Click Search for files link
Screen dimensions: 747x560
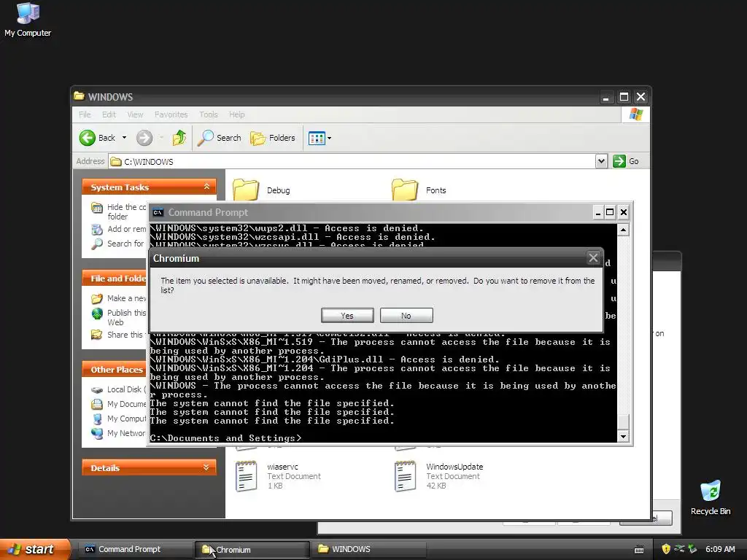[117, 244]
